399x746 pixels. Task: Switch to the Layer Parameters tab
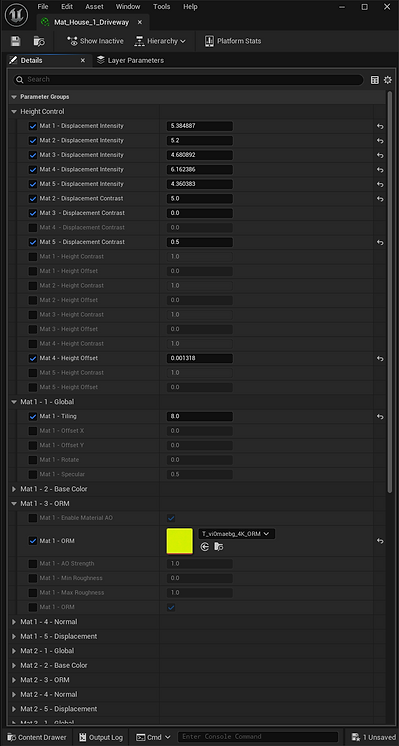pos(130,60)
